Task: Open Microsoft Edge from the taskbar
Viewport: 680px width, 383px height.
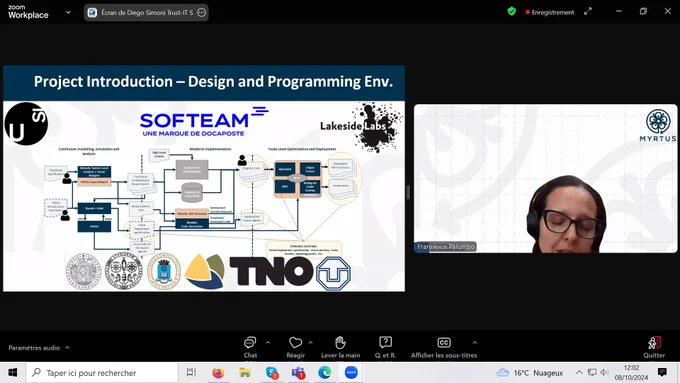Action: [x=324, y=373]
